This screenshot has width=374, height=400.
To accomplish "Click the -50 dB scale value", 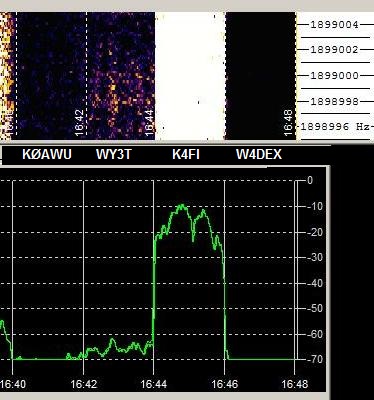I will (315, 308).
